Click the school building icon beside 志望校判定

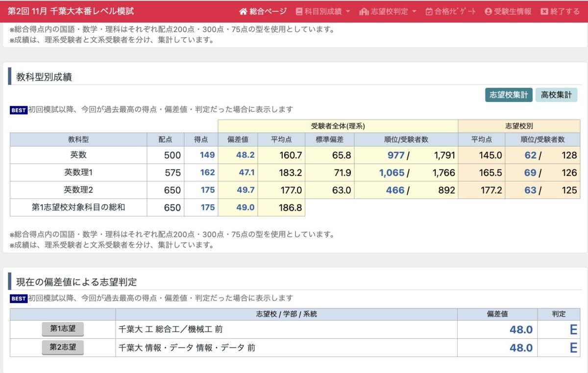click(x=364, y=11)
